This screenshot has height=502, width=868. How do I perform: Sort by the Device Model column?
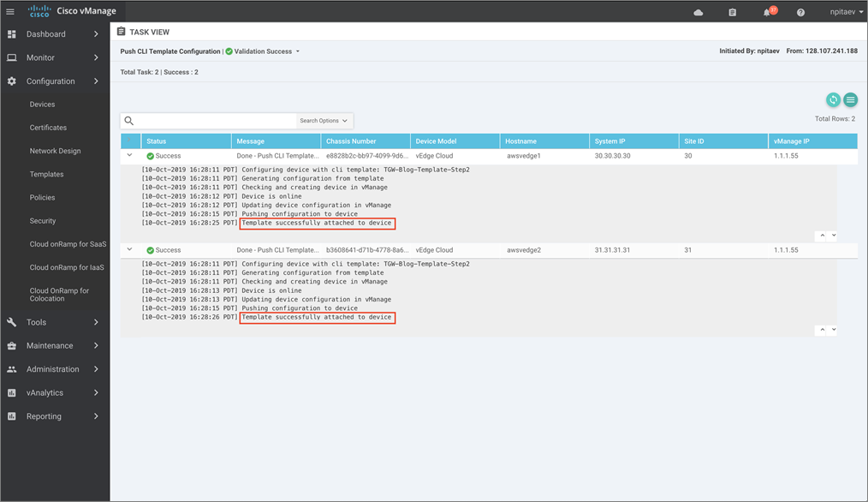[x=455, y=141]
